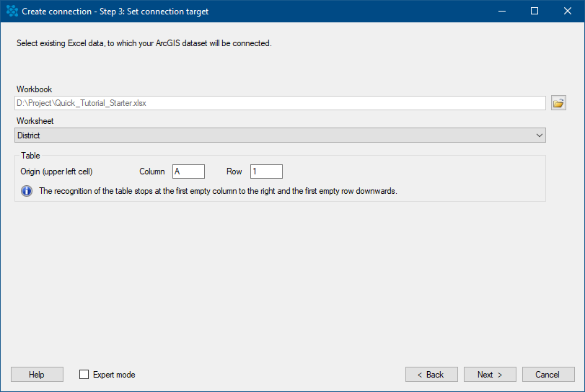The height and width of the screenshot is (392, 585).
Task: Proceed with the Next button
Action: point(490,375)
